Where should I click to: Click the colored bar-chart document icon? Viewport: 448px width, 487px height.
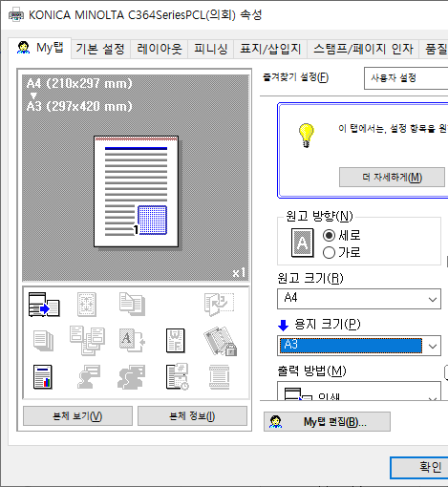click(43, 377)
